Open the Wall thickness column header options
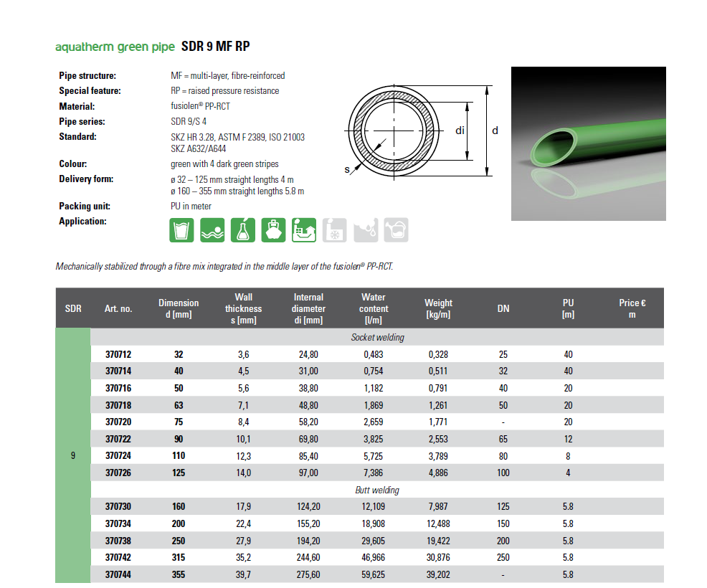The image size is (707, 588). click(x=244, y=308)
